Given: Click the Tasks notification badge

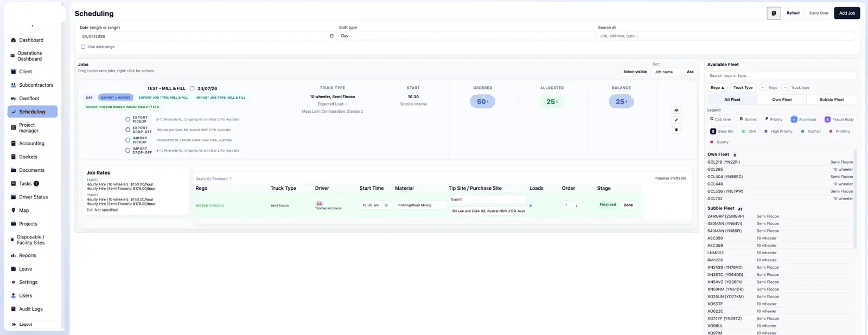Looking at the screenshot, I should (36, 184).
